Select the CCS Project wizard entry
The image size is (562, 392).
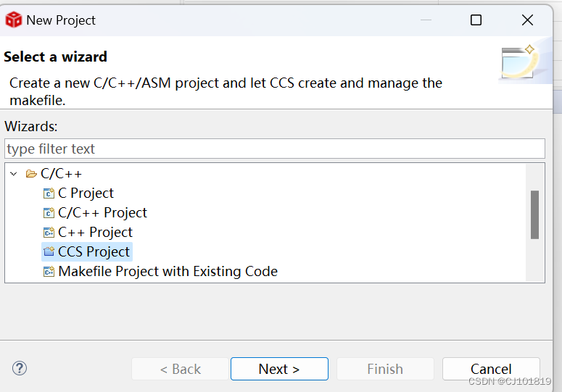[94, 252]
